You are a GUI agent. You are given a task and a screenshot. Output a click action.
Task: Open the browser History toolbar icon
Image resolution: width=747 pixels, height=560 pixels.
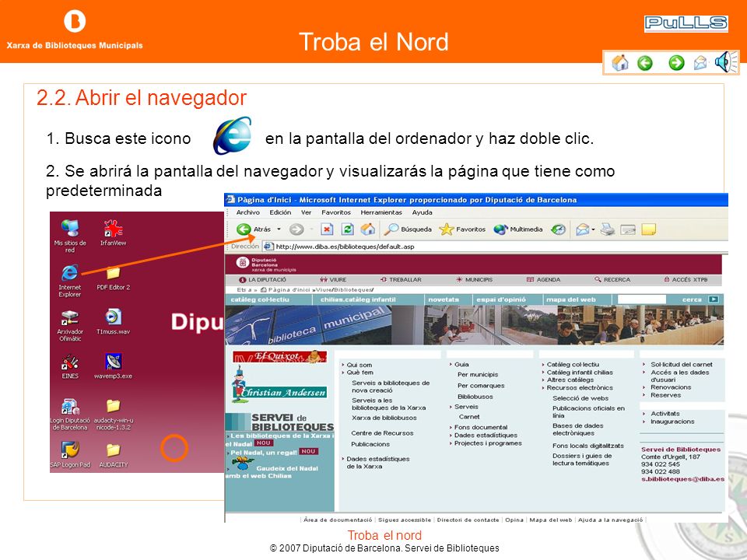tap(559, 229)
